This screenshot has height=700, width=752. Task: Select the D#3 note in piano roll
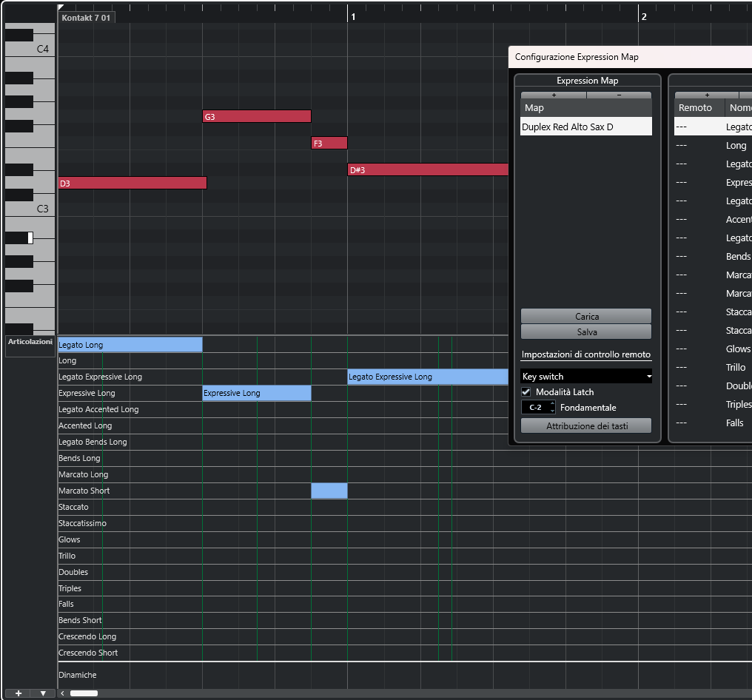click(428, 169)
